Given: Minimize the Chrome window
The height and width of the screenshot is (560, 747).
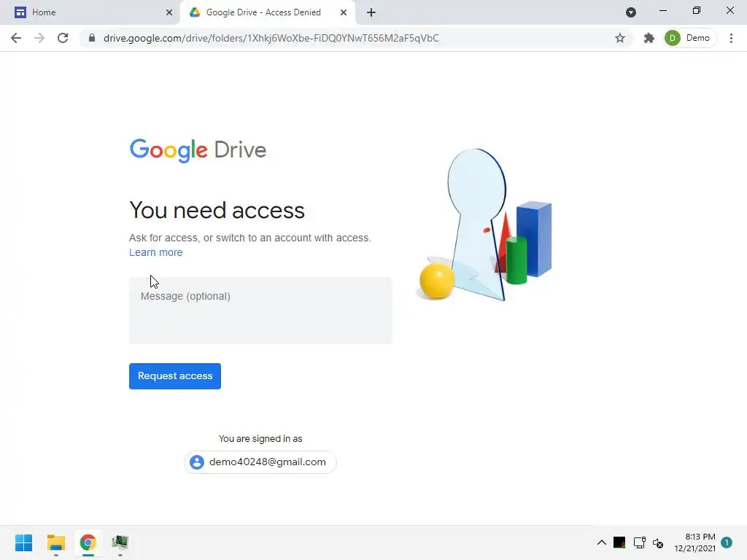Looking at the screenshot, I should 662,10.
